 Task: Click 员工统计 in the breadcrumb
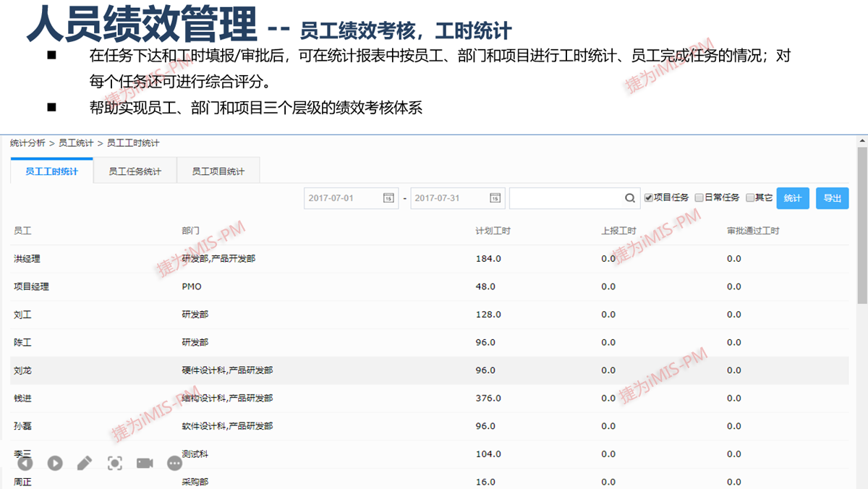point(76,143)
